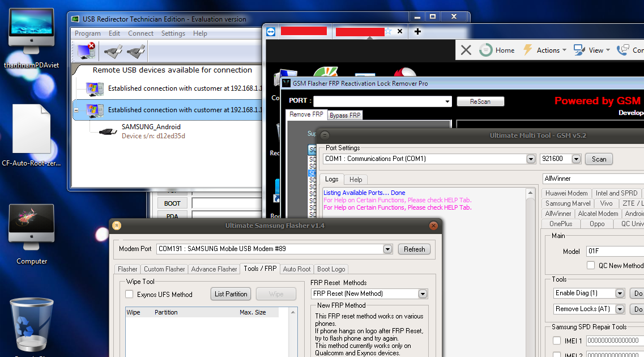Open Samsung Marvel tab
This screenshot has width=644, height=357.
(568, 203)
